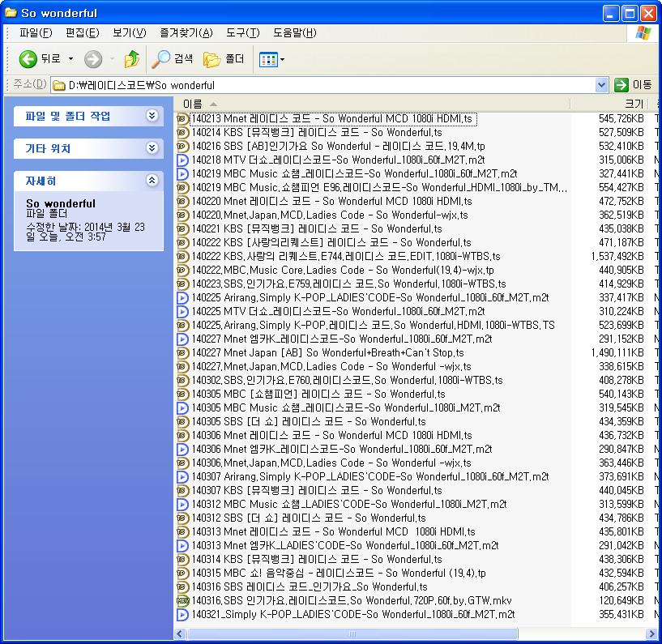Click the horizontal scrollbar left arrow
Image resolution: width=662 pixels, height=644 pixels.
(180, 633)
